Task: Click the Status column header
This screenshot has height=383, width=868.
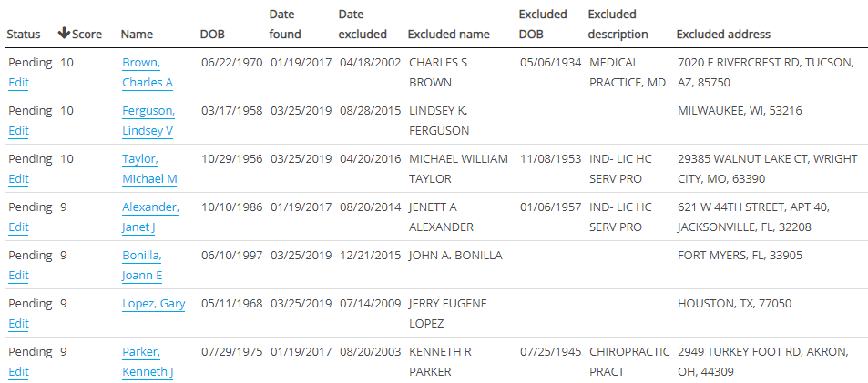Action: [x=24, y=35]
